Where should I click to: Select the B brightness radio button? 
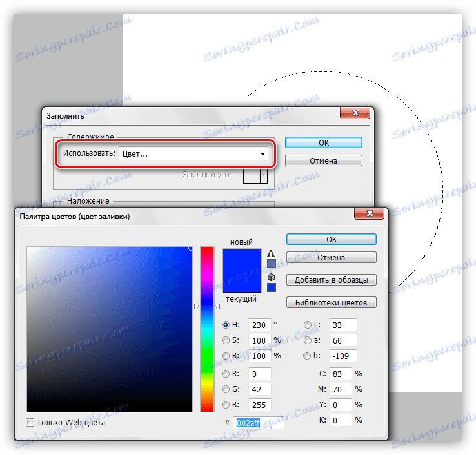point(226,356)
